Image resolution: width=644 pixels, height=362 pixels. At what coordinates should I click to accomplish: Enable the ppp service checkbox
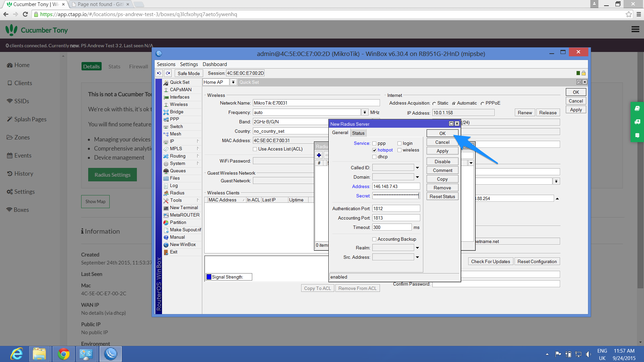[x=374, y=143]
